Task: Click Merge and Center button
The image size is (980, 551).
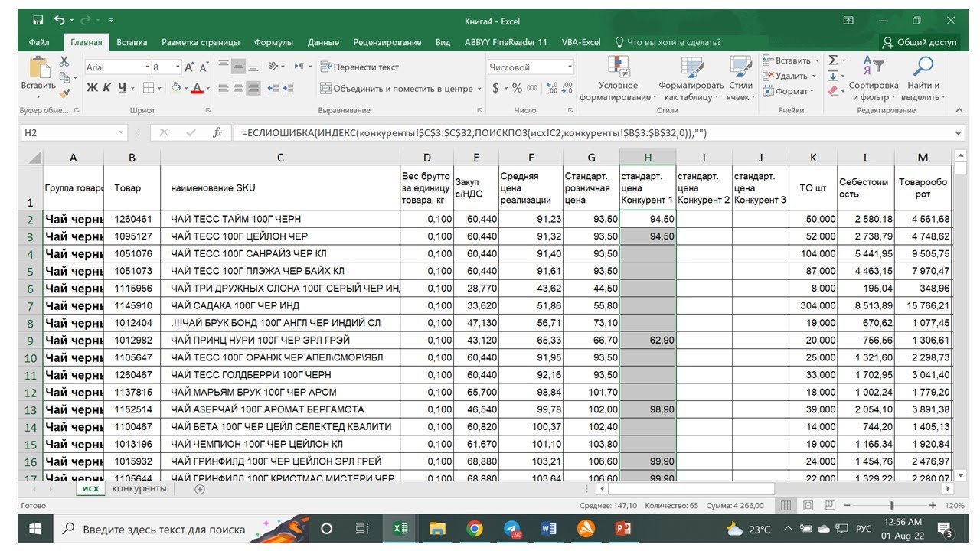Action: pos(397,89)
